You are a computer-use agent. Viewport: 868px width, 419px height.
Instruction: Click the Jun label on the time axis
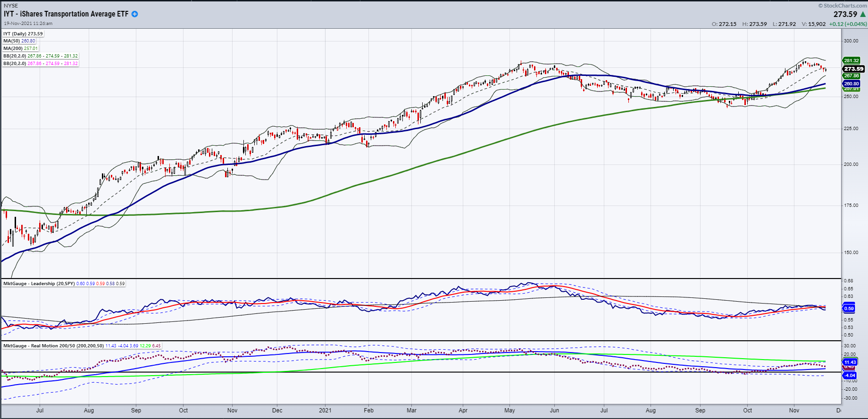[x=555, y=411]
